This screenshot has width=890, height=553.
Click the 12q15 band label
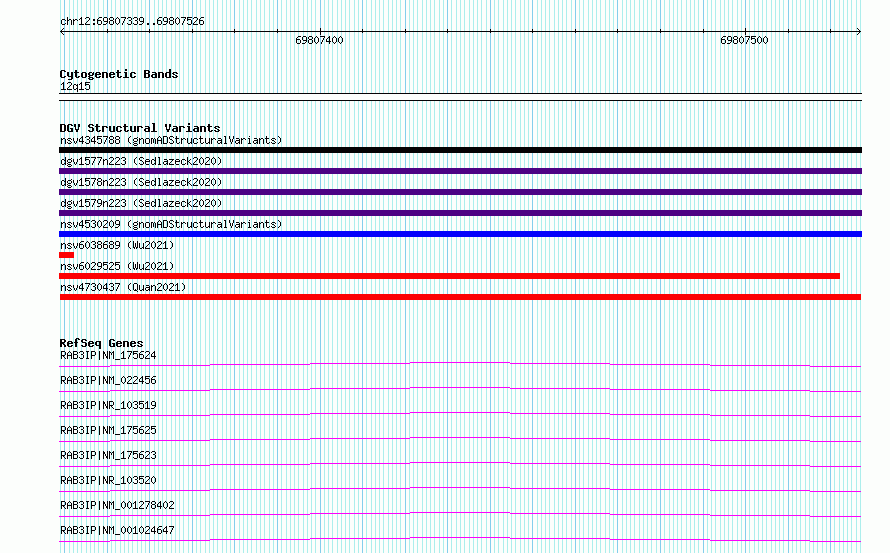75,86
